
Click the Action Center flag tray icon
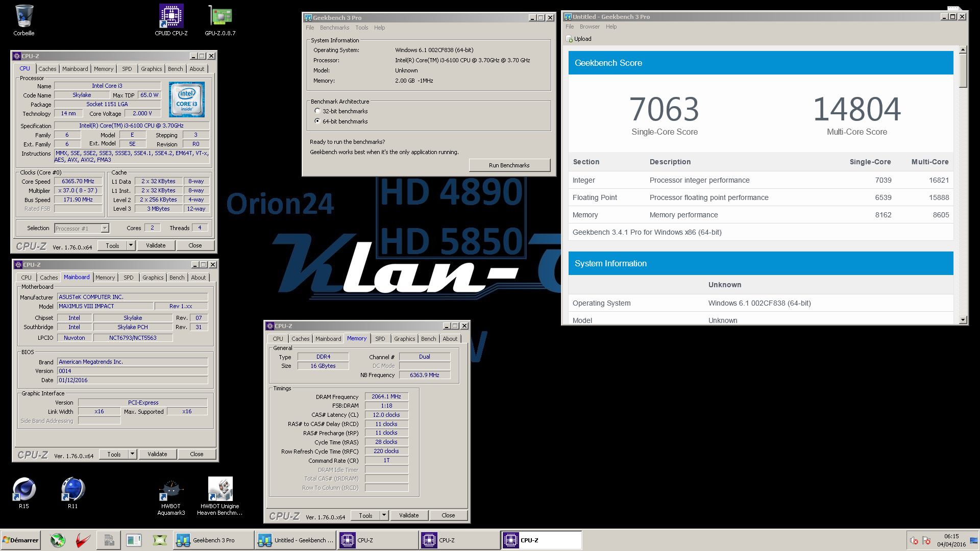point(926,541)
